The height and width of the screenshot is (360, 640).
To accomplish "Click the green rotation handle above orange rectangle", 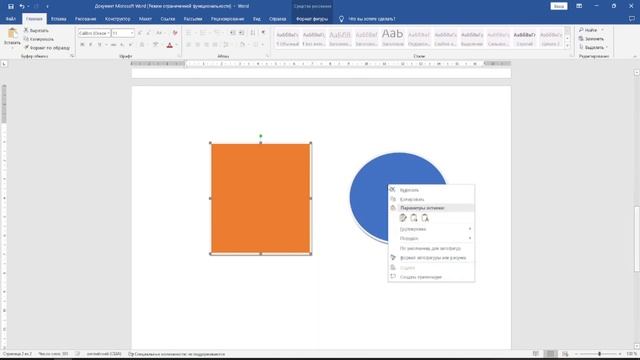I will pyautogui.click(x=261, y=136).
